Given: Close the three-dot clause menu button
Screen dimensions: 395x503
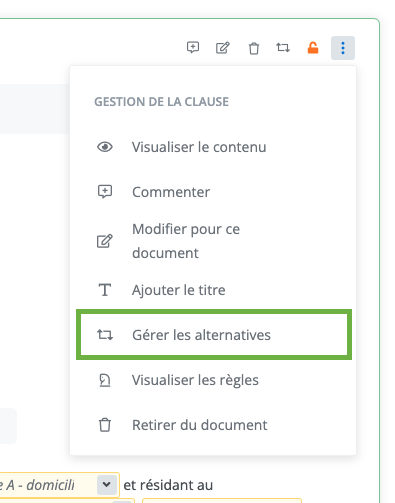Looking at the screenshot, I should [x=343, y=48].
